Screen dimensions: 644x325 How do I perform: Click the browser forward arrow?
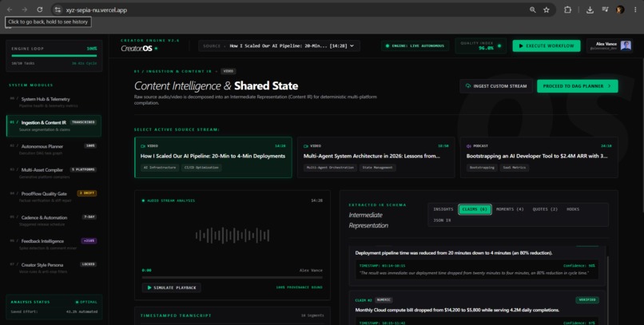pyautogui.click(x=25, y=10)
